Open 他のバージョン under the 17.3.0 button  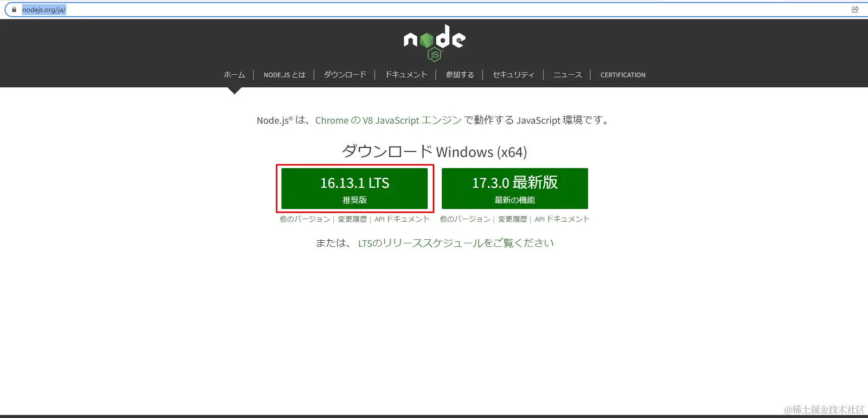point(465,219)
